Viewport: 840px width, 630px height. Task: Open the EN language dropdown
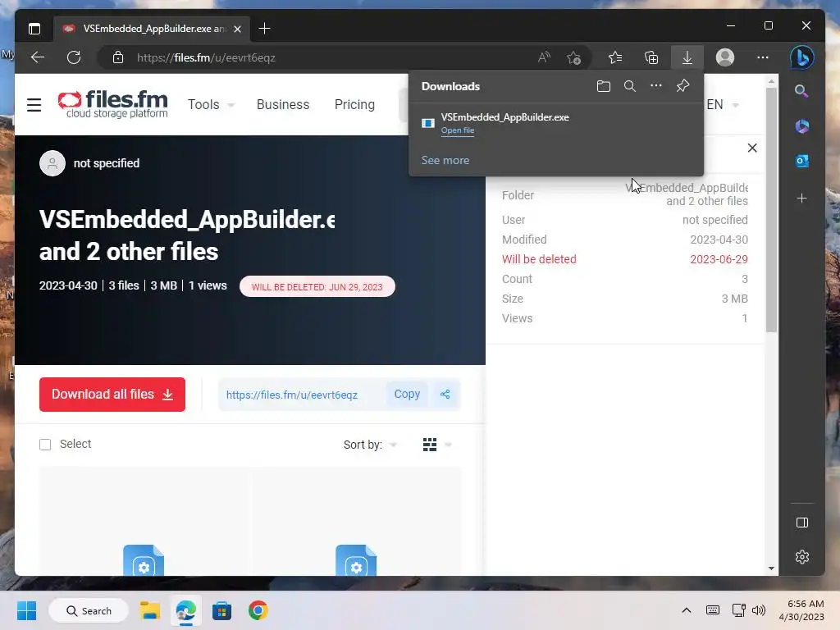pyautogui.click(x=723, y=104)
